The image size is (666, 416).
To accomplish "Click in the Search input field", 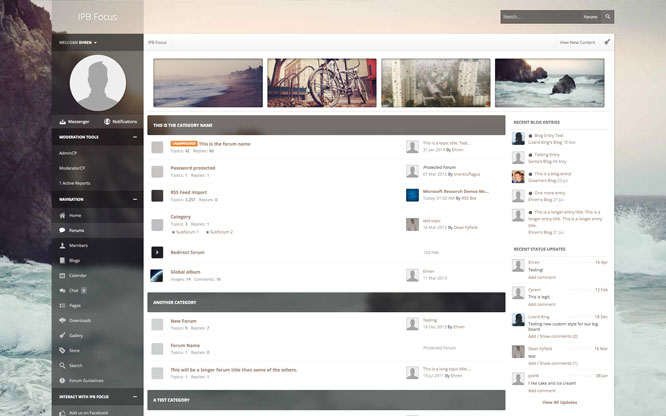I will [x=540, y=17].
